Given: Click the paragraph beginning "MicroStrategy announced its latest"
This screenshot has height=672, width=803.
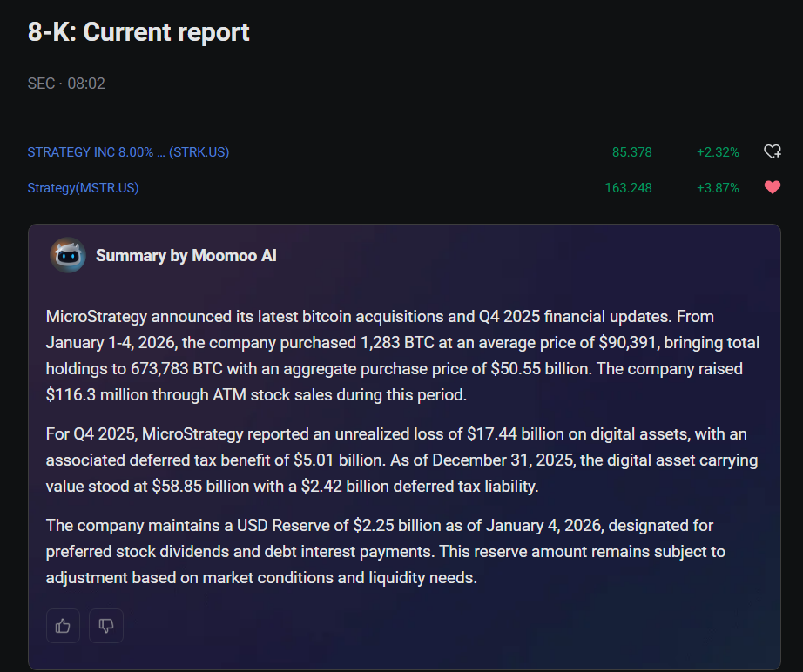Looking at the screenshot, I should point(402,356).
